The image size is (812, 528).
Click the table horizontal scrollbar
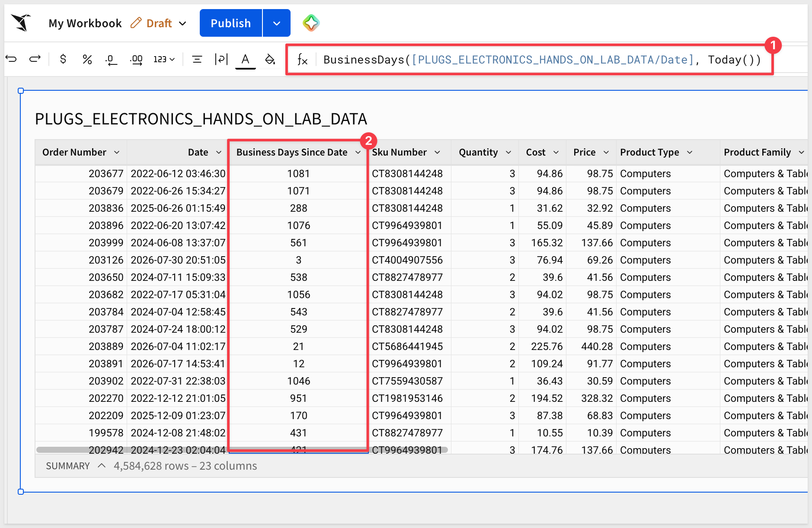242,450
